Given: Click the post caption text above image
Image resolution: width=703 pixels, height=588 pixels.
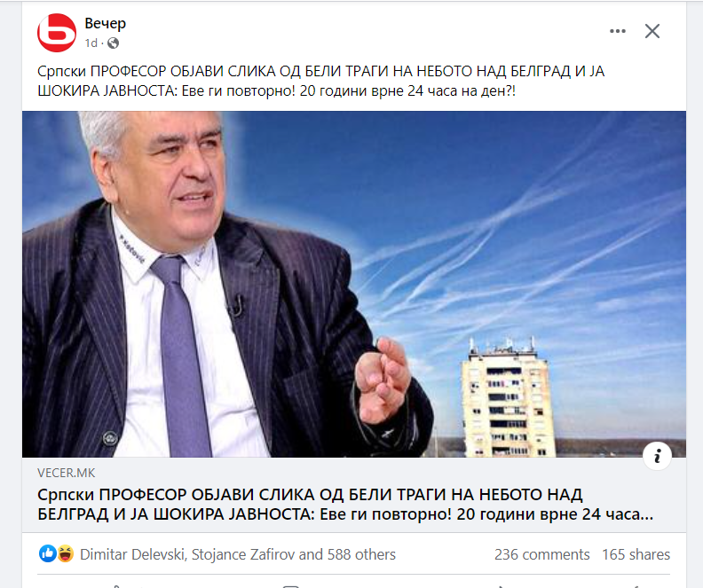Looking at the screenshot, I should click(321, 81).
